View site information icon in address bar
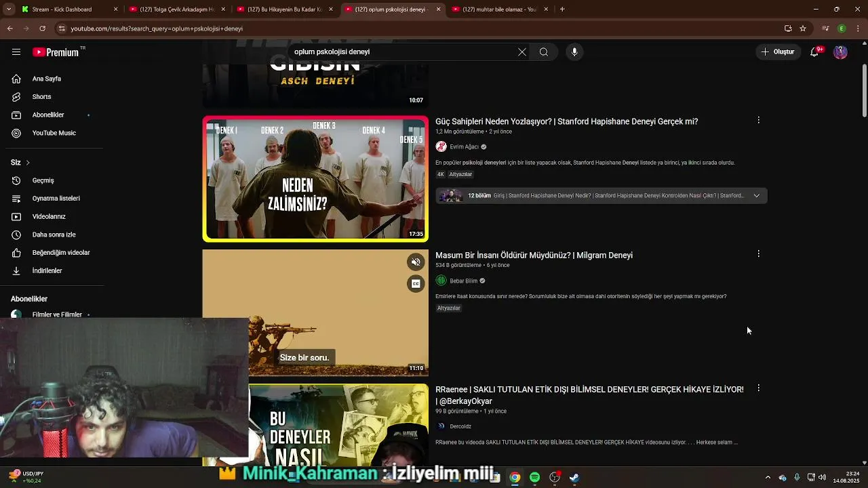The height and width of the screenshot is (488, 868). click(x=62, y=28)
